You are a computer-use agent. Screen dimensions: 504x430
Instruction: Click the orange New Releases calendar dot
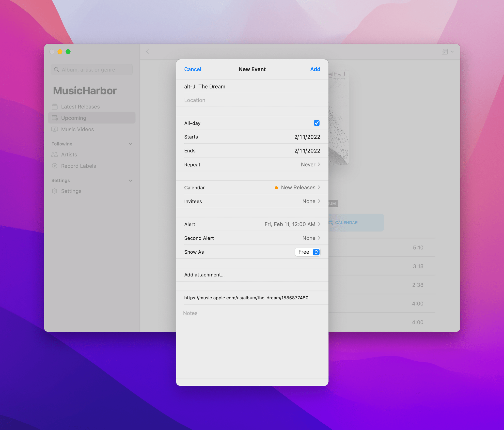click(276, 188)
